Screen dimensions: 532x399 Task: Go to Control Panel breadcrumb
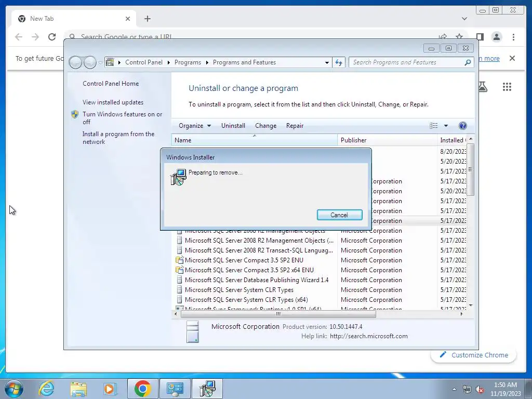(144, 62)
